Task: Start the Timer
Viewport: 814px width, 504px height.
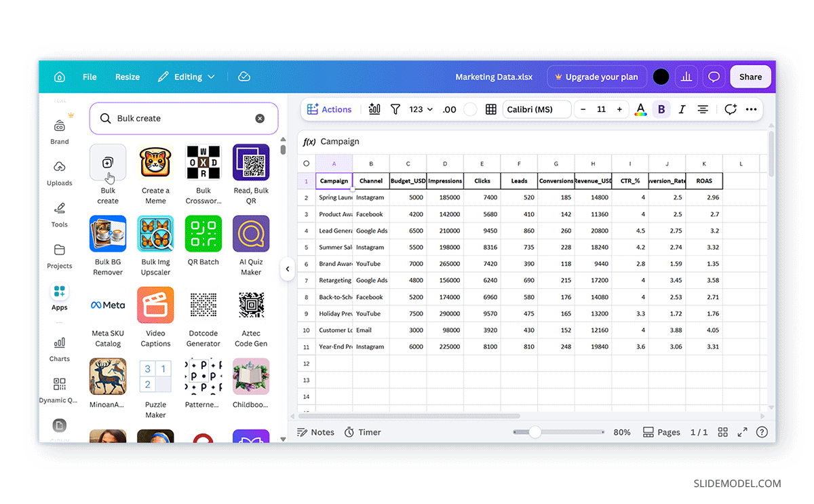Action: 363,432
